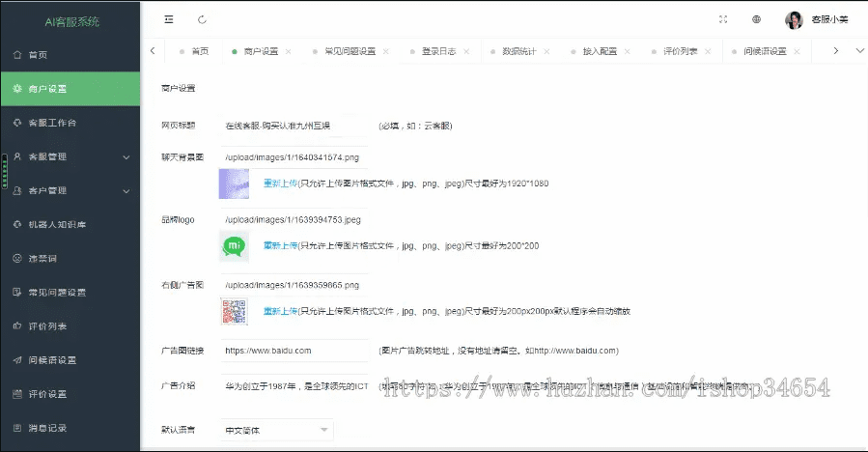
Task: Switch to the 常见问题设置 tab
Action: tap(349, 51)
